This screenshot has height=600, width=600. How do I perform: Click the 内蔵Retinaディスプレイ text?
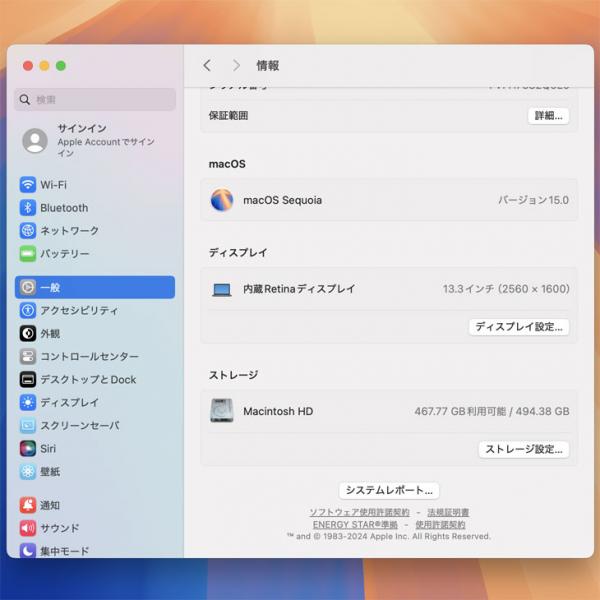pos(299,289)
